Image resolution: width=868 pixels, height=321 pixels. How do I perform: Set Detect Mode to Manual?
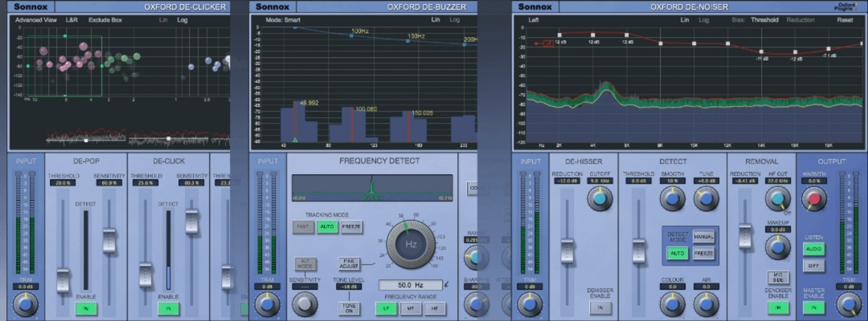703,237
